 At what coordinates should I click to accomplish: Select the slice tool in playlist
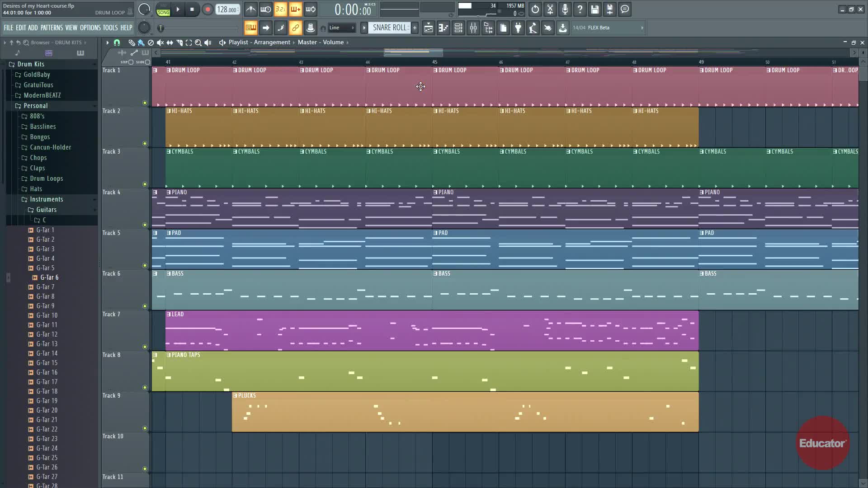click(x=179, y=42)
